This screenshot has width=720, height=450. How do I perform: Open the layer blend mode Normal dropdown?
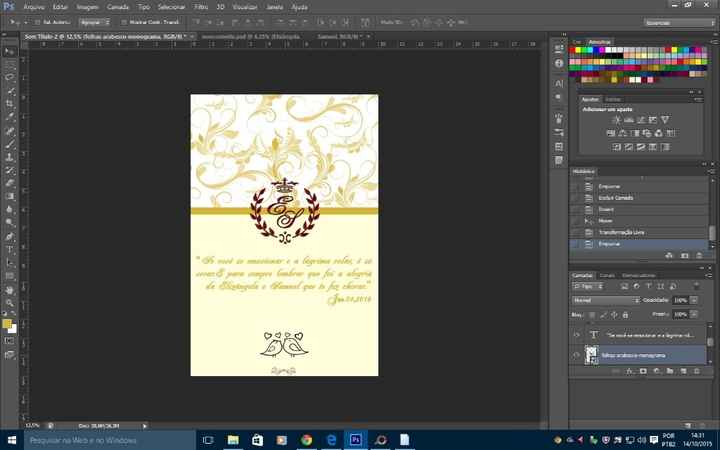(606, 300)
